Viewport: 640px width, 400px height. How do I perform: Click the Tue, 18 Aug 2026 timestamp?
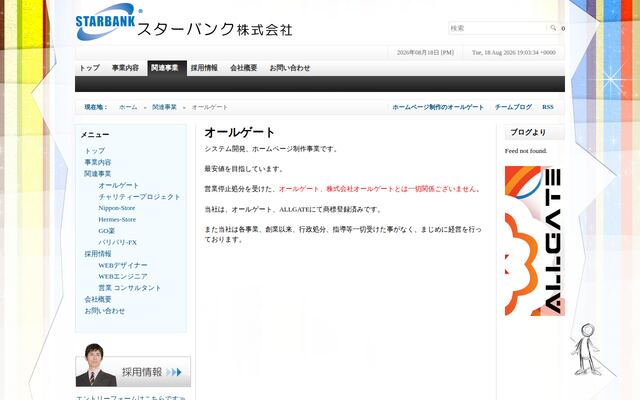coord(514,53)
